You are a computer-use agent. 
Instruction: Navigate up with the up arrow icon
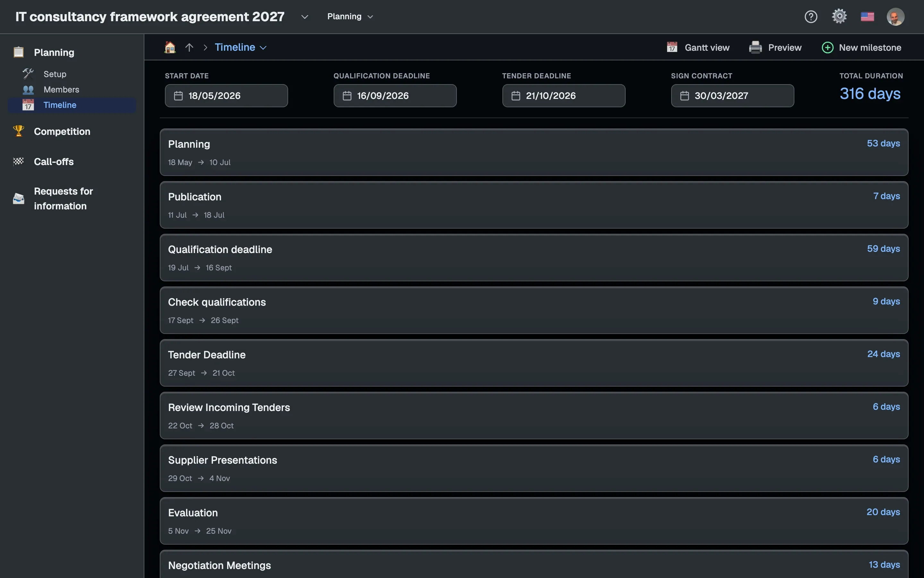click(x=189, y=48)
